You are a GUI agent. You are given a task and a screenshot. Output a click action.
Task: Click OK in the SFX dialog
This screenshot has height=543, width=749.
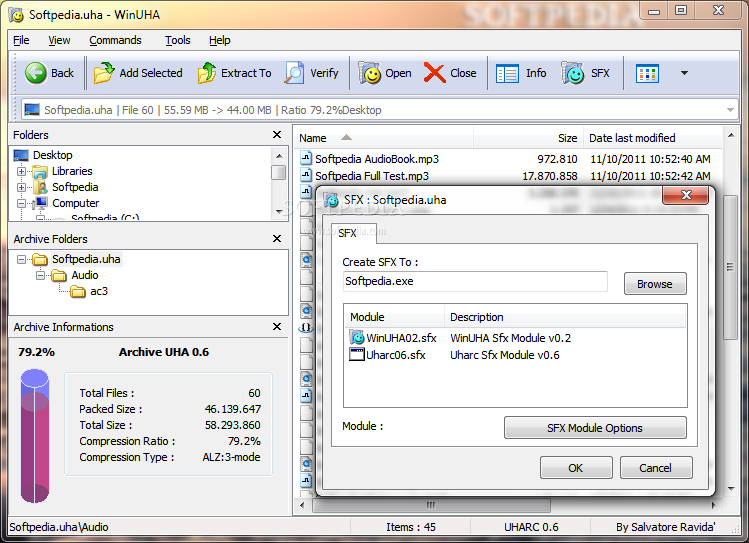(576, 468)
